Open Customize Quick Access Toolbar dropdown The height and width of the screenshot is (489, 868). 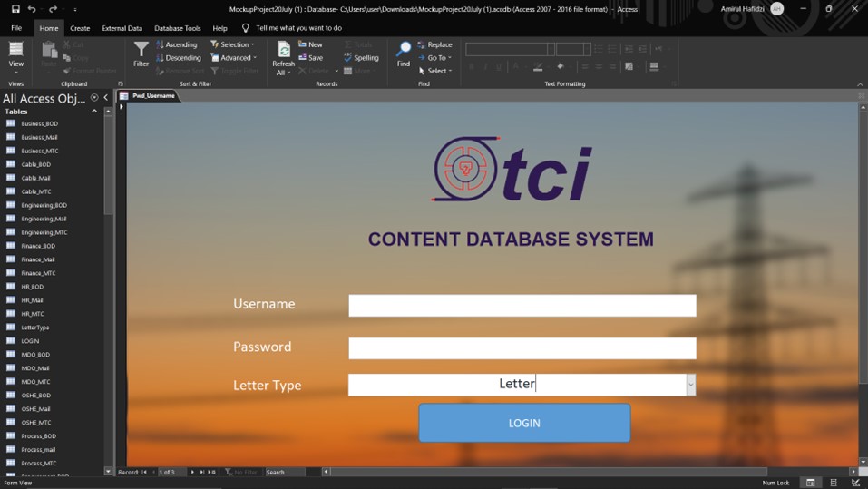coord(74,9)
